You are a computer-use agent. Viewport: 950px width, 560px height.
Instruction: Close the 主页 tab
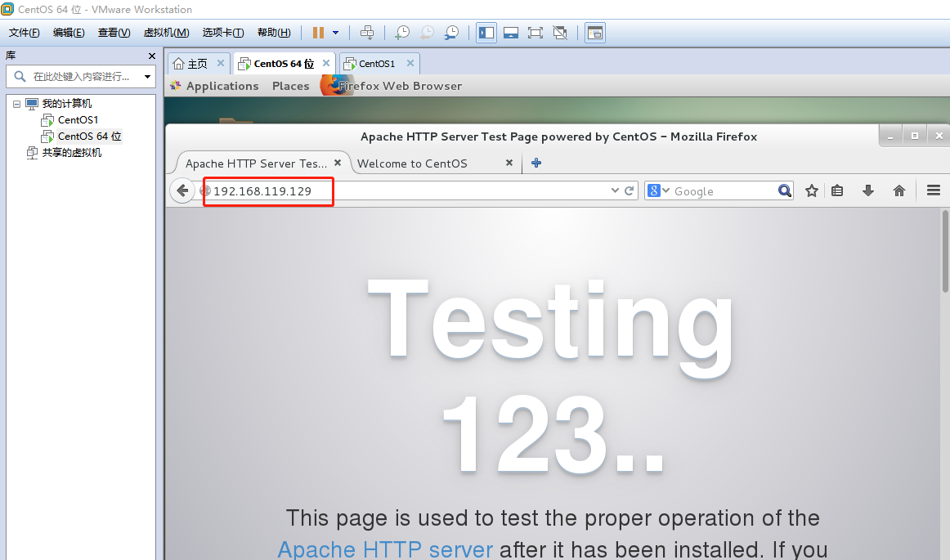pyautogui.click(x=221, y=63)
